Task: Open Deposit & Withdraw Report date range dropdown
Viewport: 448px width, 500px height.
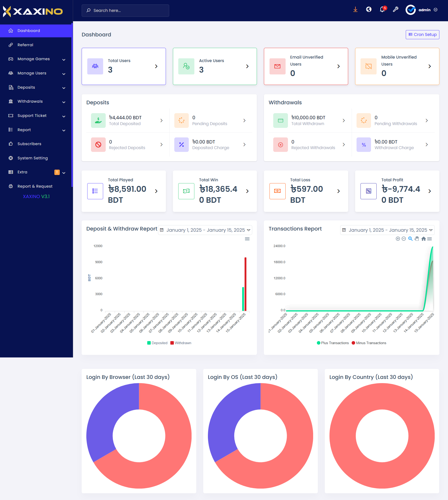Action: click(205, 230)
